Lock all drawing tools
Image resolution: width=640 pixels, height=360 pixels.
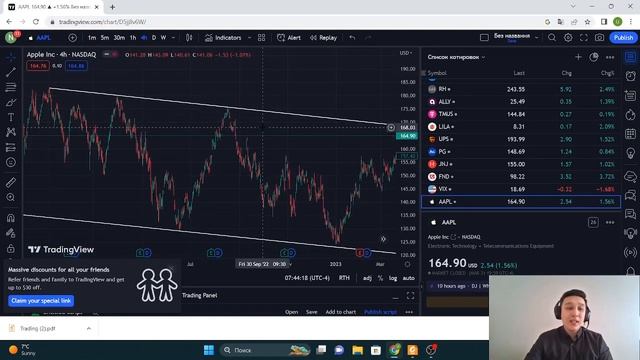click(x=11, y=248)
